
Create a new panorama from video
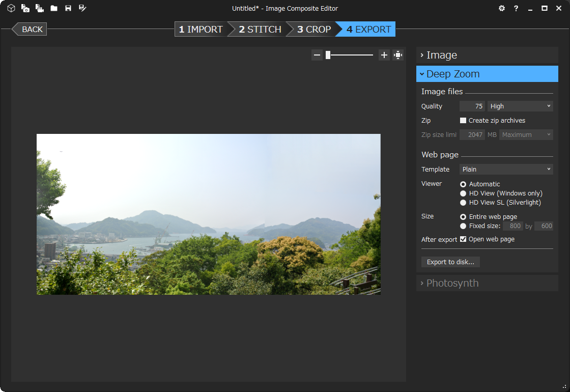click(x=40, y=8)
